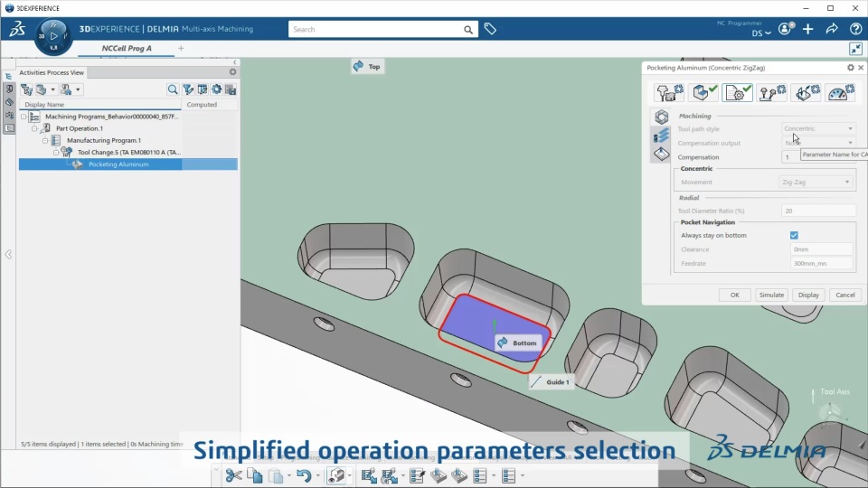This screenshot has width=868, height=488.
Task: Click the first tree filter icon in panel toolbar
Action: tap(26, 89)
